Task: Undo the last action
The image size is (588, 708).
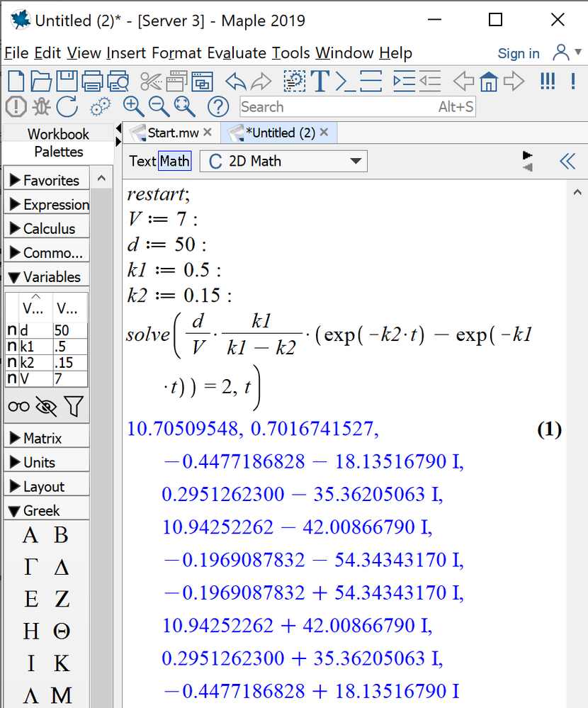Action: pos(236,82)
